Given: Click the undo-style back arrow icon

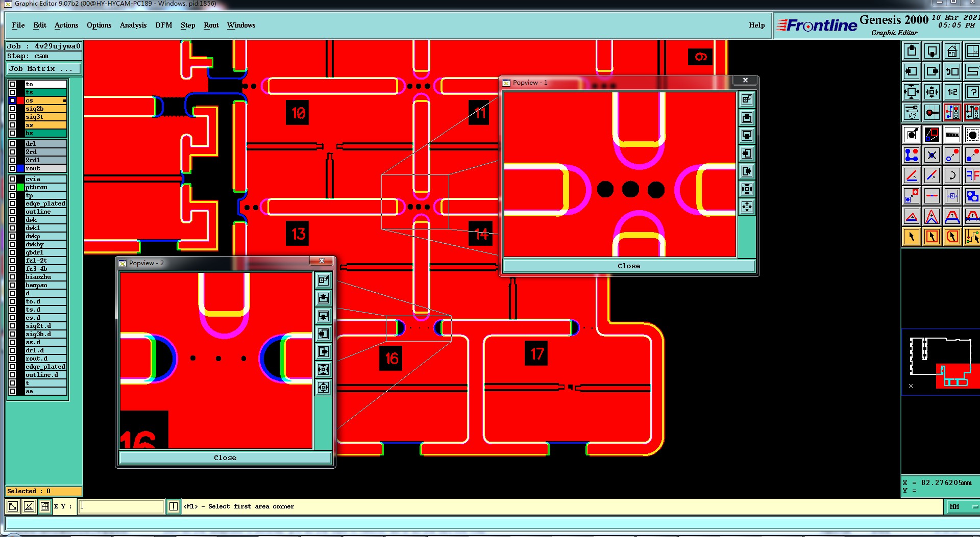Looking at the screenshot, I should click(952, 72).
